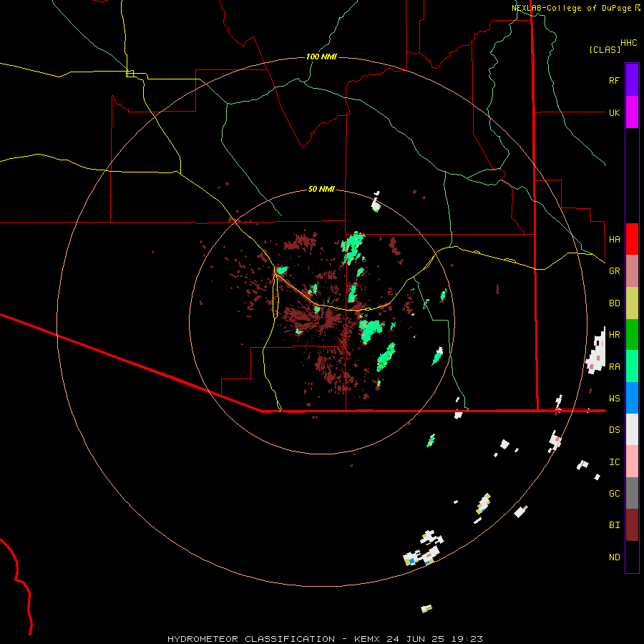Click the [CLAS] units label

[x=605, y=49]
